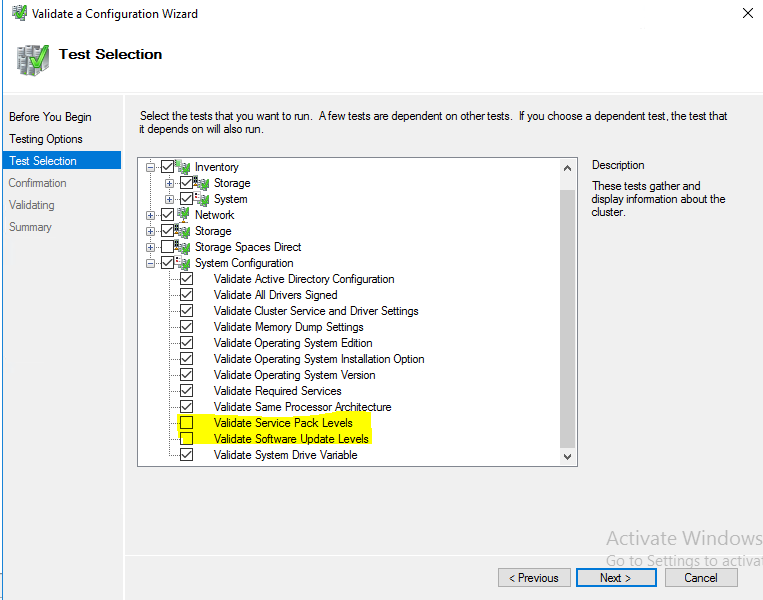Image resolution: width=763 pixels, height=600 pixels.
Task: Go to Testing Options step
Action: pyautogui.click(x=46, y=139)
